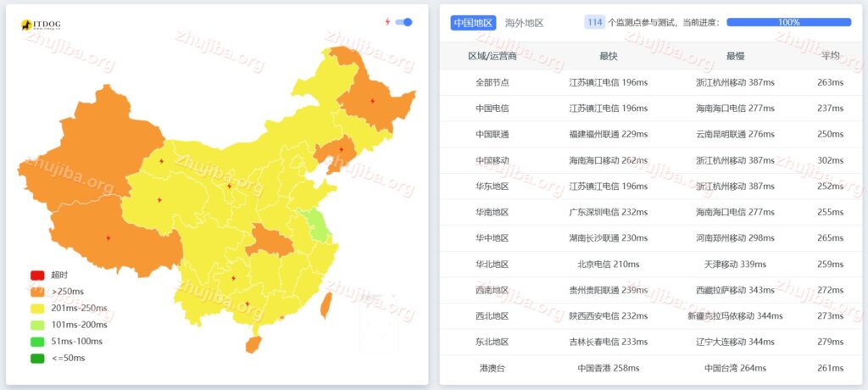Click the Taiwan island on the map

(326, 305)
